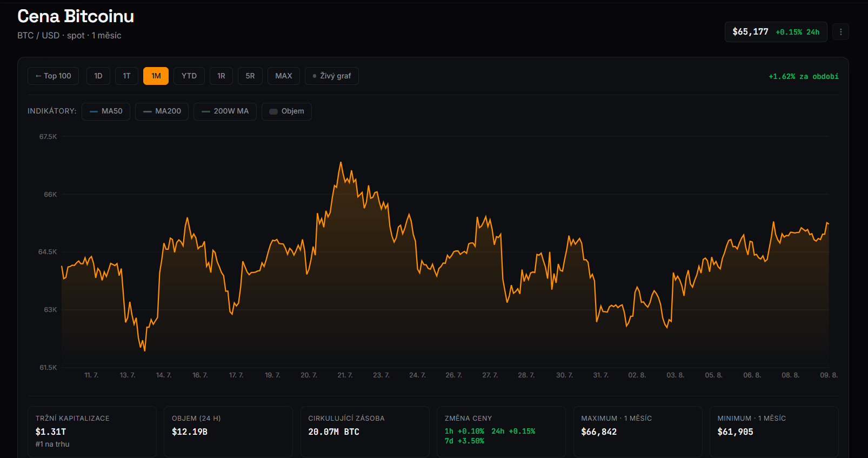Select the 1T weekly range
Screen dimensions: 868x458
click(x=126, y=76)
